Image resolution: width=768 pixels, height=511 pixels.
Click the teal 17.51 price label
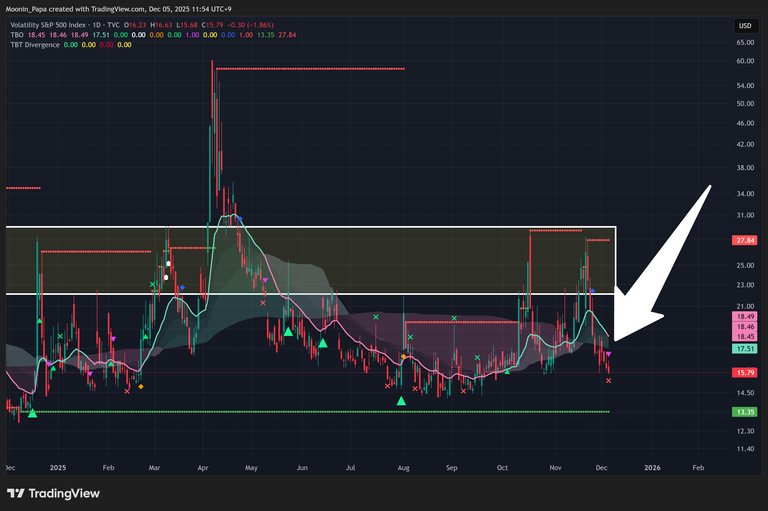(744, 349)
